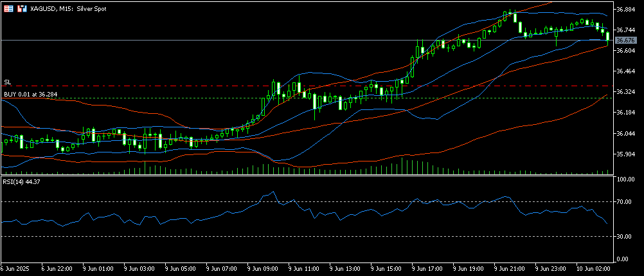Click the '9 Jun 15:00' time label

point(385,268)
